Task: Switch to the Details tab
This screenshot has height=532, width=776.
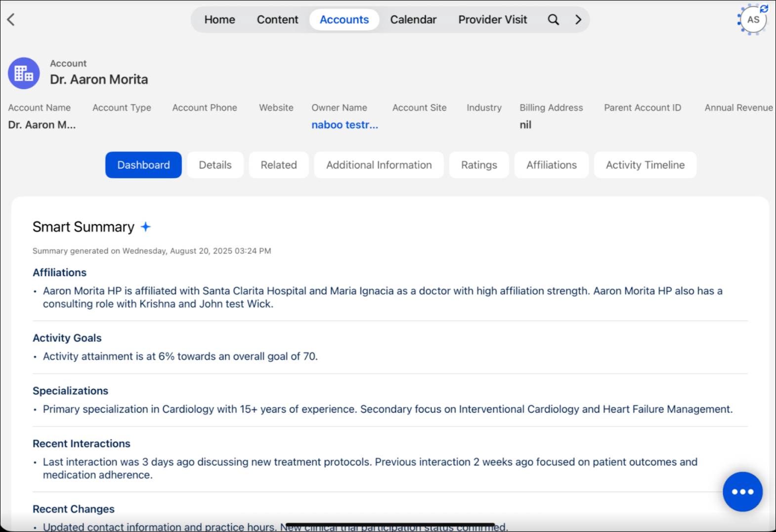Action: click(x=215, y=165)
